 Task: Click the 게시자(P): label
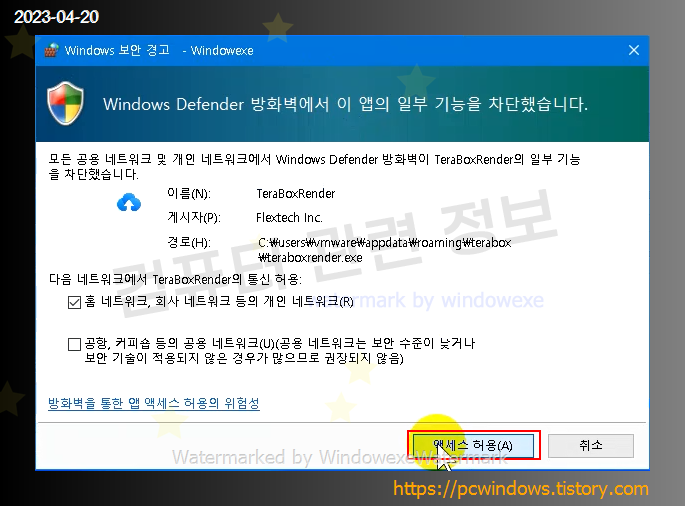tap(194, 218)
